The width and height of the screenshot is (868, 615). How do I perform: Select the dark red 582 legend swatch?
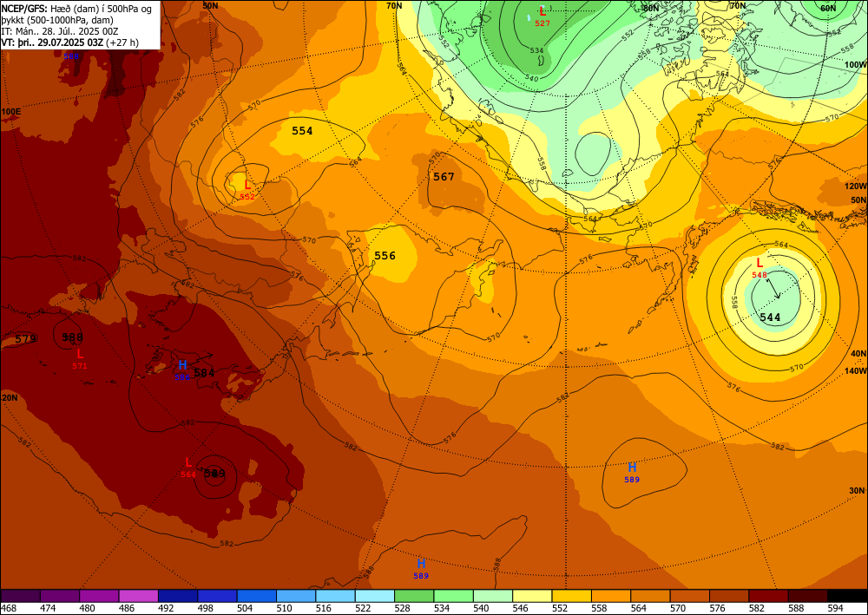point(768,596)
